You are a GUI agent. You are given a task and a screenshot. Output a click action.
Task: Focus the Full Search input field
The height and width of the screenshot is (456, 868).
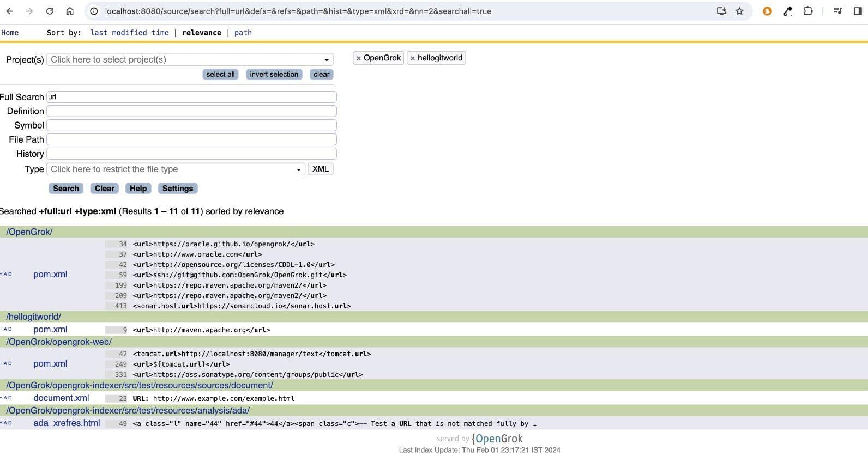coord(191,97)
